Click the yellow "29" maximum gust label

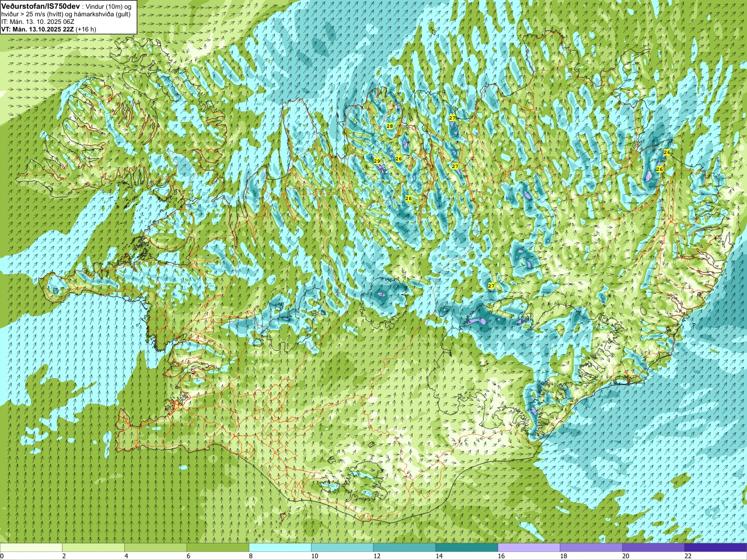pyautogui.click(x=377, y=161)
